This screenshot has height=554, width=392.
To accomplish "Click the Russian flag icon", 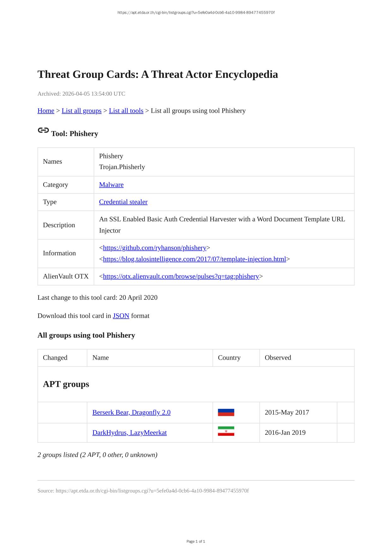I will pyautogui.click(x=226, y=412).
